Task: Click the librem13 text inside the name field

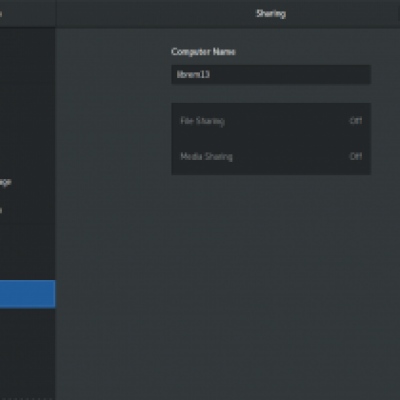Action: [x=193, y=74]
